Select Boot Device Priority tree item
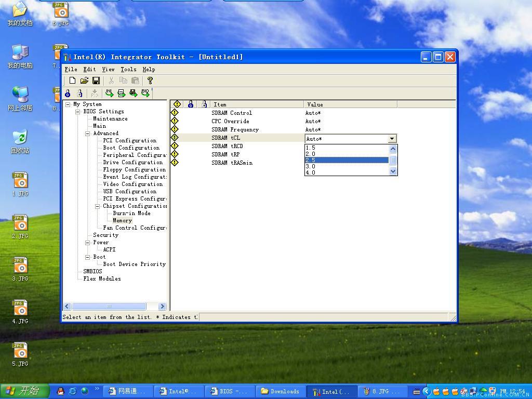Screen dimensions: 532x399 tap(135, 264)
